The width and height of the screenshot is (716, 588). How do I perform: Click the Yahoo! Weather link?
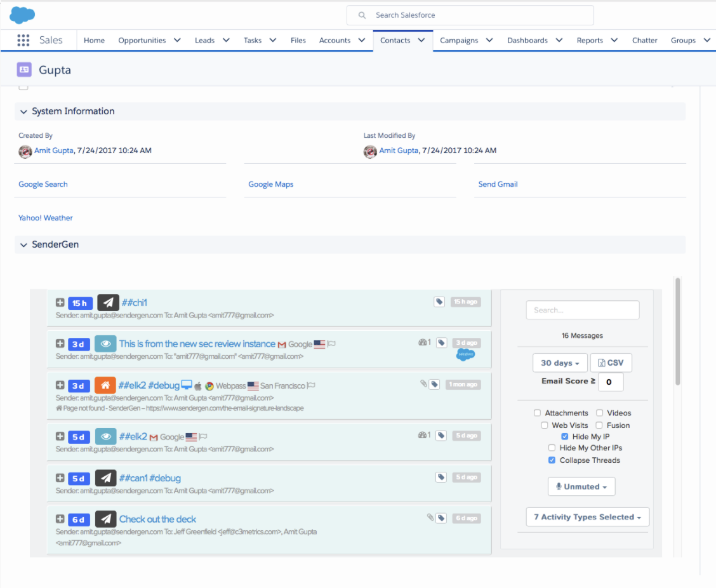click(x=45, y=218)
